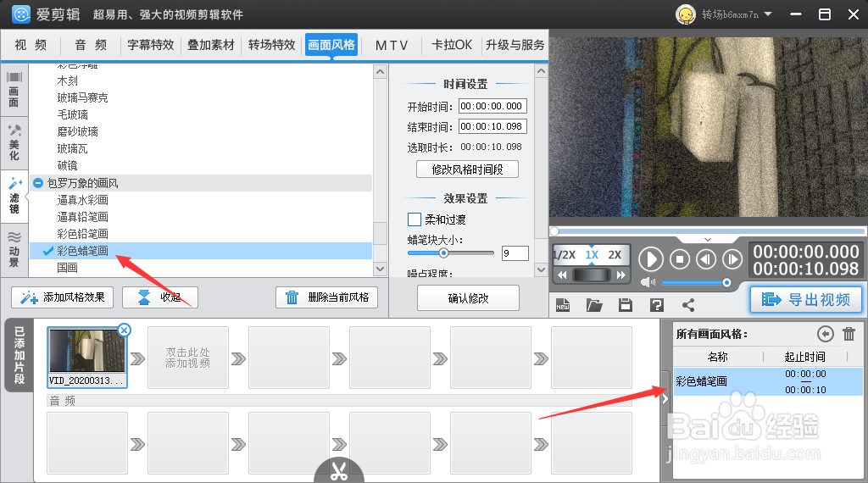868x483 pixels.
Task: Click the 收起 button
Action: (160, 297)
